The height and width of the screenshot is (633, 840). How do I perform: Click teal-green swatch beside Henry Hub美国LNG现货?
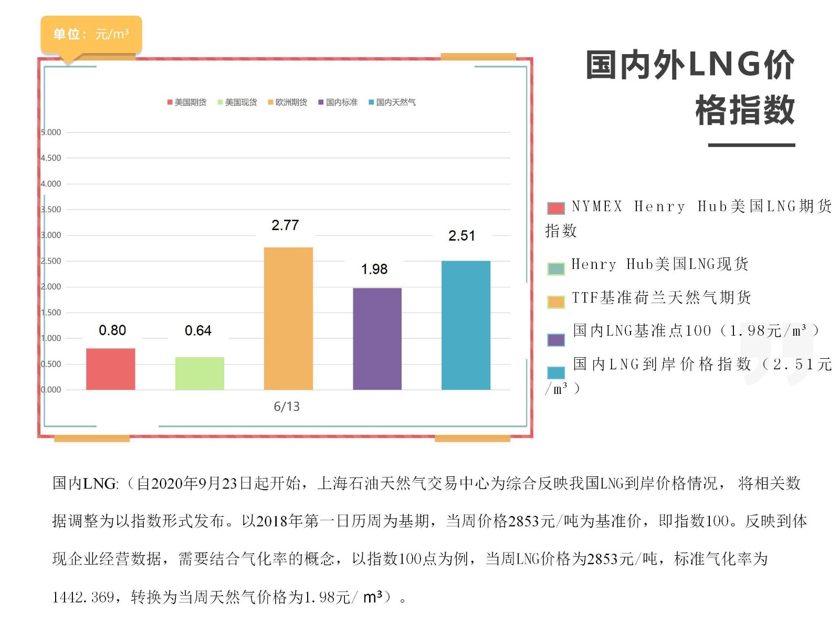click(x=556, y=269)
